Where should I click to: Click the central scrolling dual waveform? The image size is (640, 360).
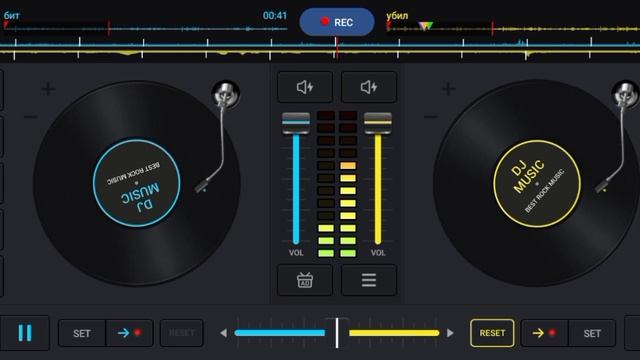pos(320,48)
